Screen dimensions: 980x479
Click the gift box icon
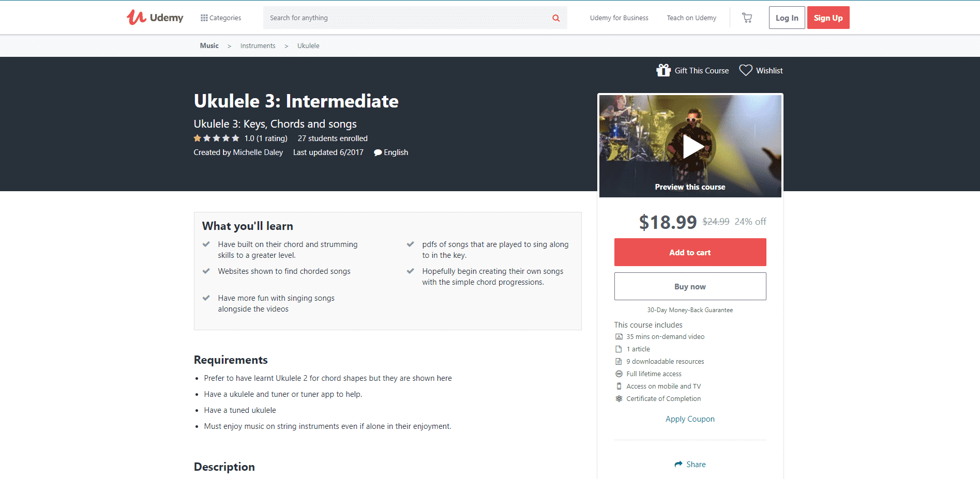click(x=664, y=70)
